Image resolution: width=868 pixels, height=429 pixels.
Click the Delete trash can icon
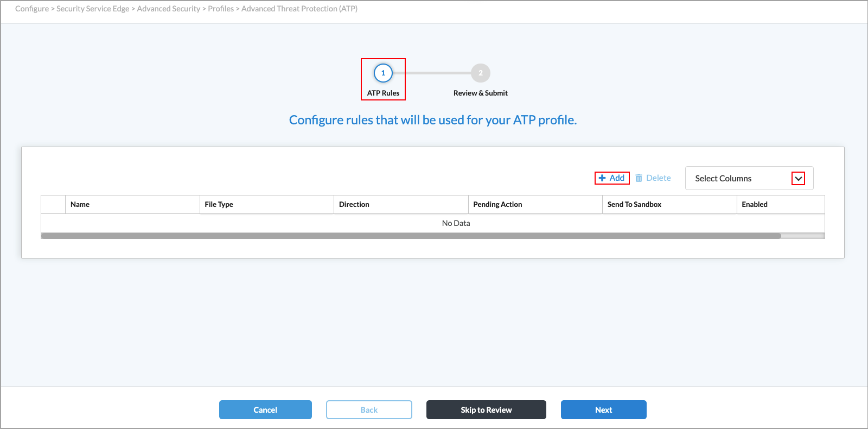point(639,178)
